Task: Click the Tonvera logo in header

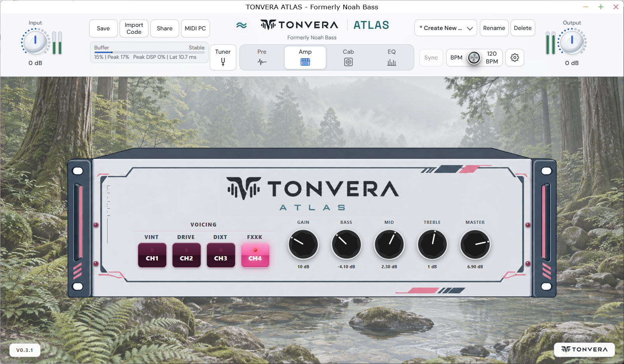Action: pyautogui.click(x=299, y=25)
